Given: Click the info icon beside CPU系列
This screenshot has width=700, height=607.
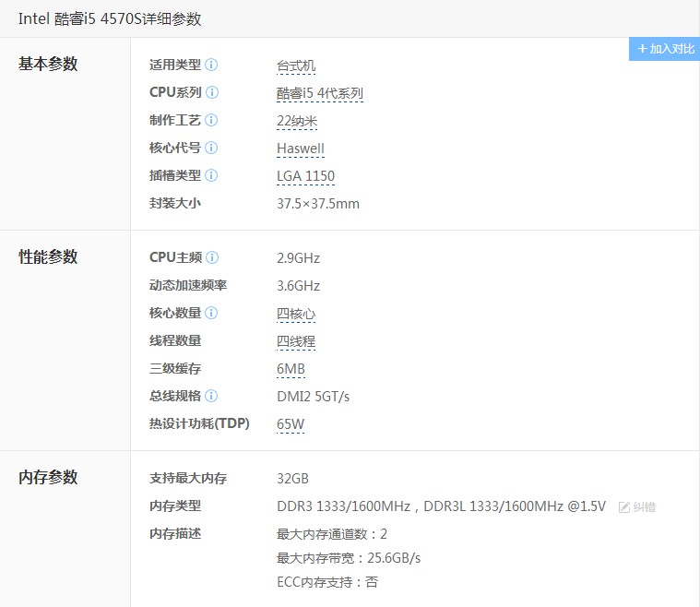Looking at the screenshot, I should (212, 92).
